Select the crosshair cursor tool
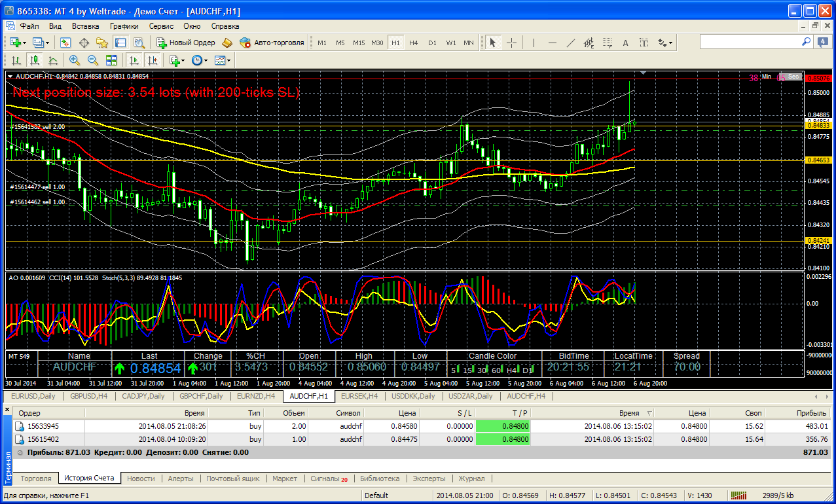836x504 pixels. [x=511, y=43]
